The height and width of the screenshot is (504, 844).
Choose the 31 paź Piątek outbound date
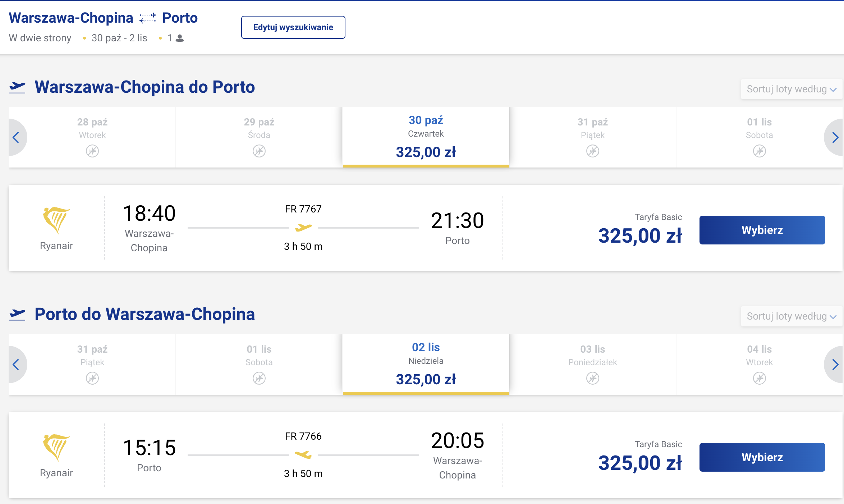click(x=593, y=137)
